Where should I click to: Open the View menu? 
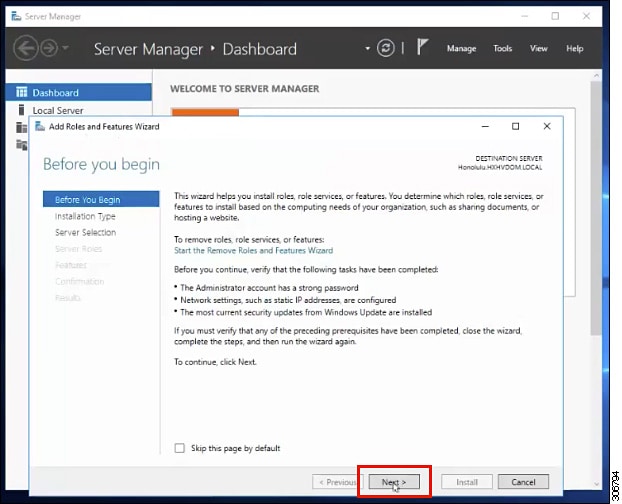[x=538, y=48]
